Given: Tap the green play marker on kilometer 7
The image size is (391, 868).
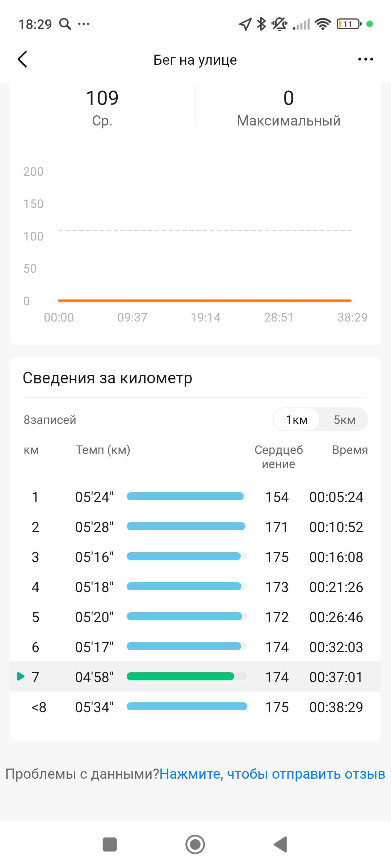Looking at the screenshot, I should coord(21,676).
